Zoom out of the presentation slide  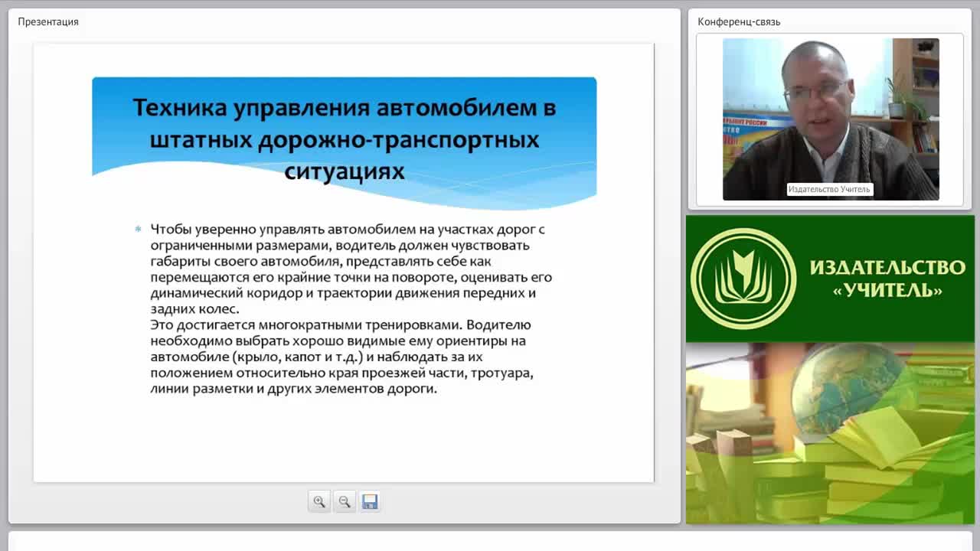coord(345,502)
